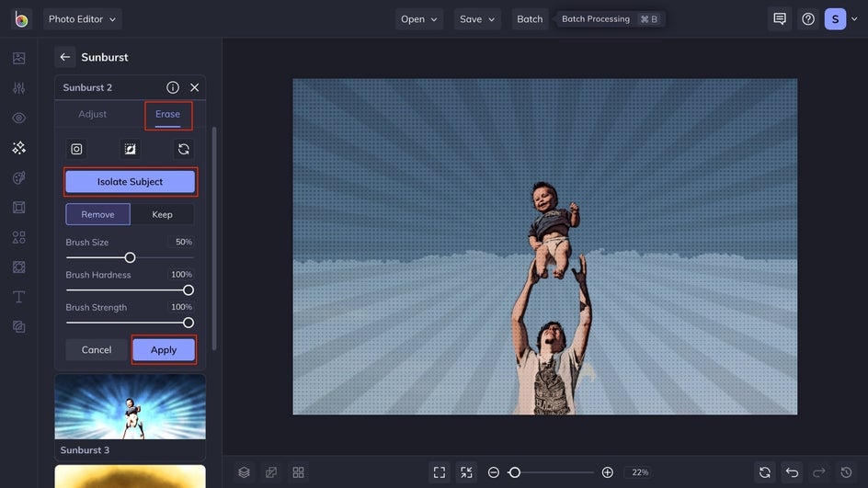Screen dimensions: 868x488
Task: Click the Batch button
Action: coord(530,18)
